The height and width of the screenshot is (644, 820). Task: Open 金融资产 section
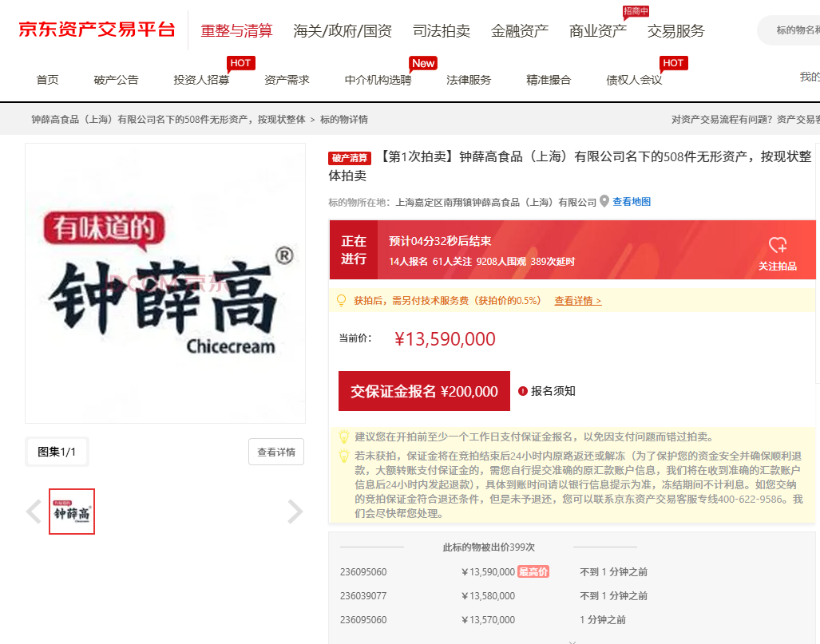[x=519, y=31]
